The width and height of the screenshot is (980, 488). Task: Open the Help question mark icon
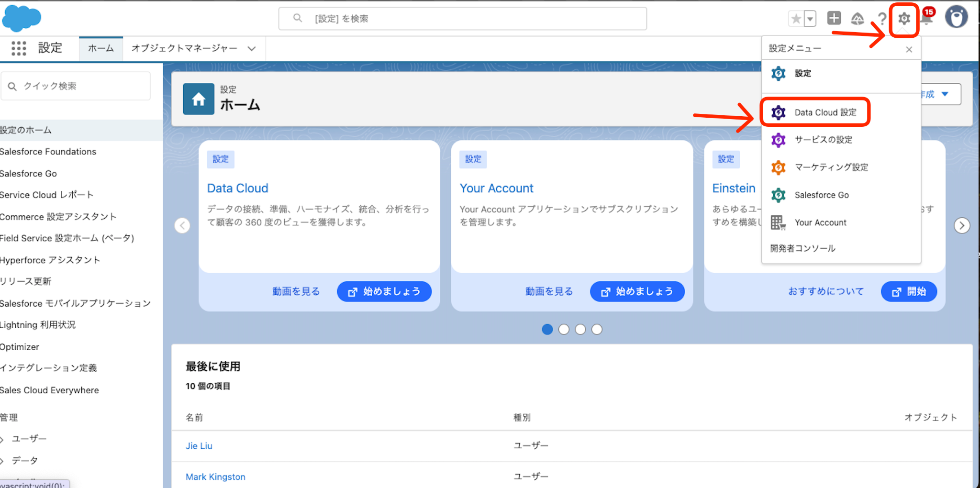click(x=882, y=19)
